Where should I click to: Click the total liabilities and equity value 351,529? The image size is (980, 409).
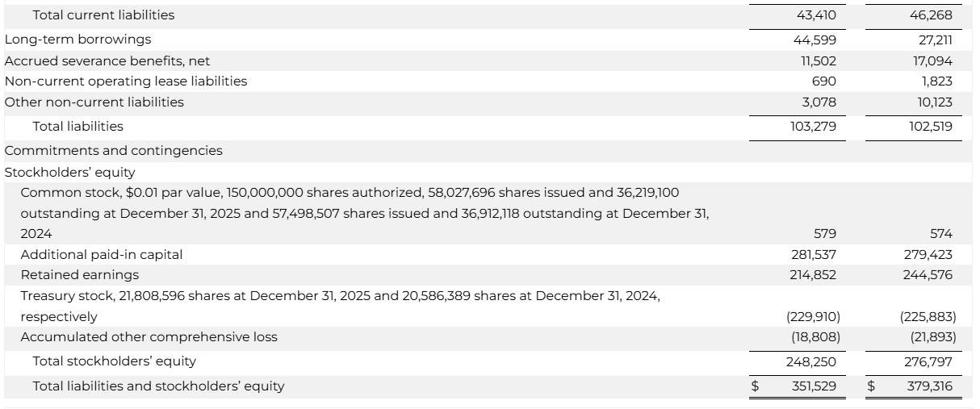point(813,386)
